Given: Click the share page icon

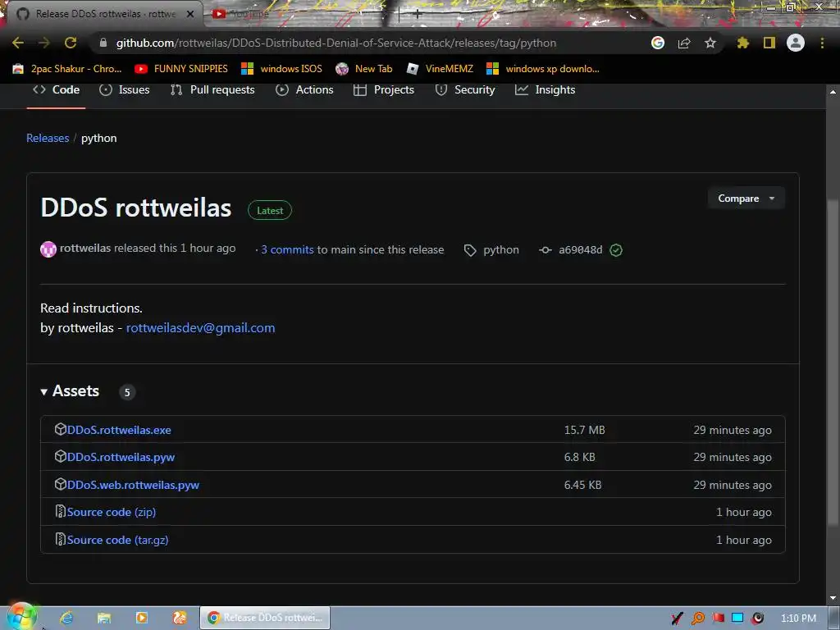Looking at the screenshot, I should (684, 43).
